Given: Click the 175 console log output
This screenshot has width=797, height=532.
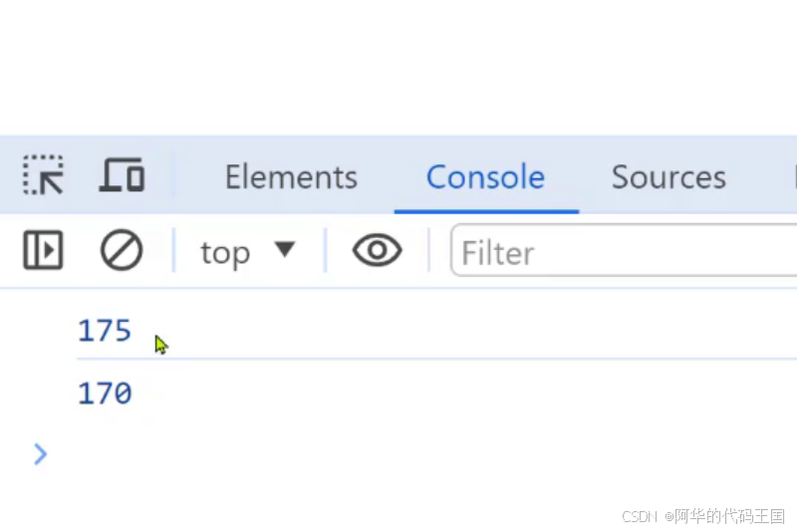Looking at the screenshot, I should (105, 331).
